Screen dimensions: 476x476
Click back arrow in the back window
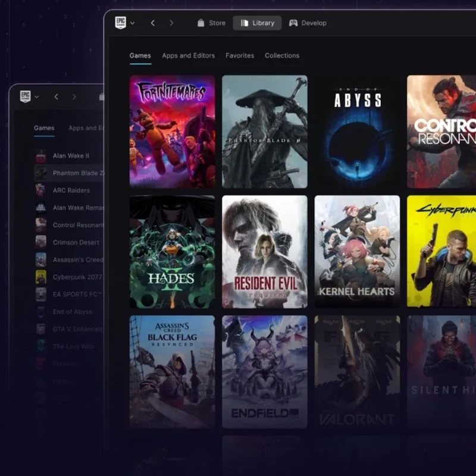56,97
